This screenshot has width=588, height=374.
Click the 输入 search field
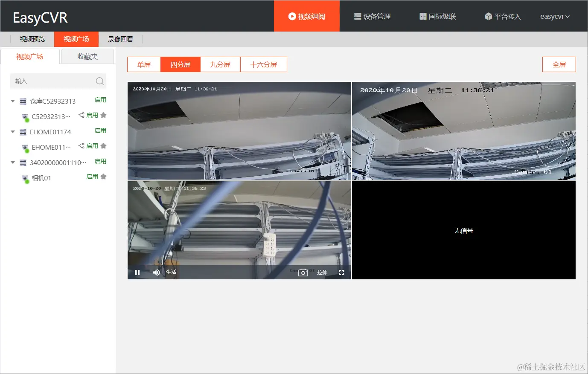[51, 81]
